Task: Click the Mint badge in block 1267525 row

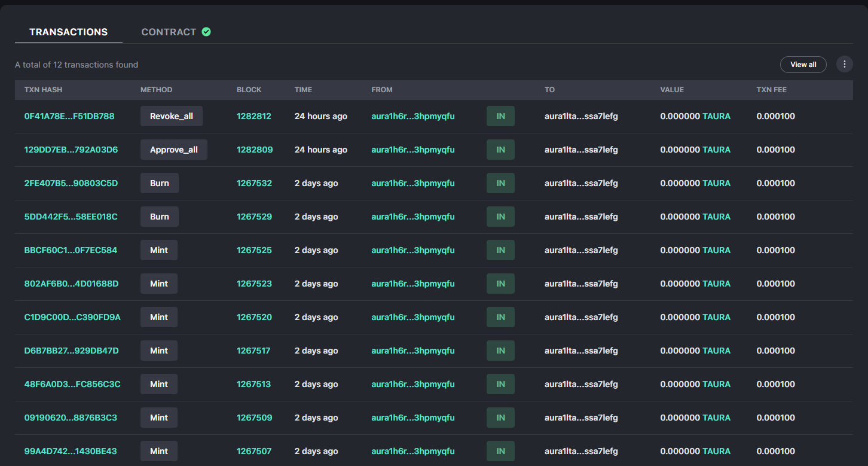Action: 159,250
